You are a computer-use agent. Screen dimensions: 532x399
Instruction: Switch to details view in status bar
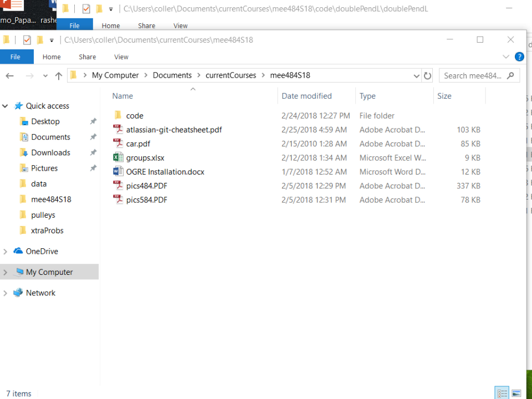502,393
